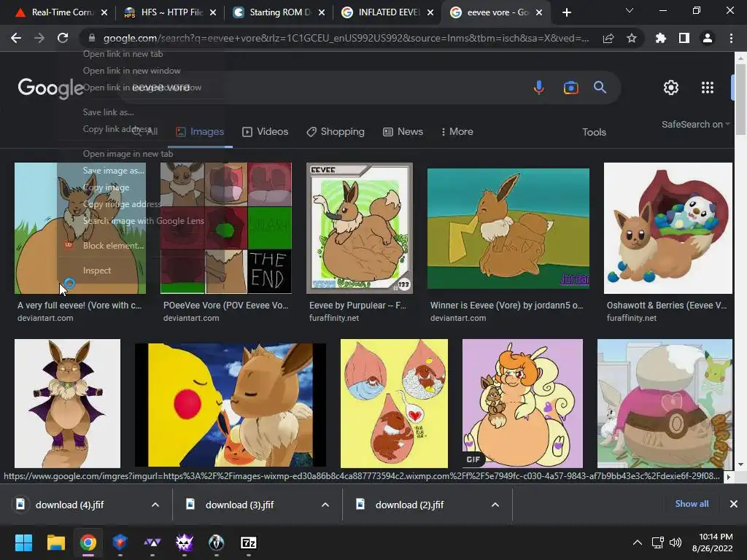Open the download (3).jfif file
The height and width of the screenshot is (560, 747).
click(x=239, y=505)
